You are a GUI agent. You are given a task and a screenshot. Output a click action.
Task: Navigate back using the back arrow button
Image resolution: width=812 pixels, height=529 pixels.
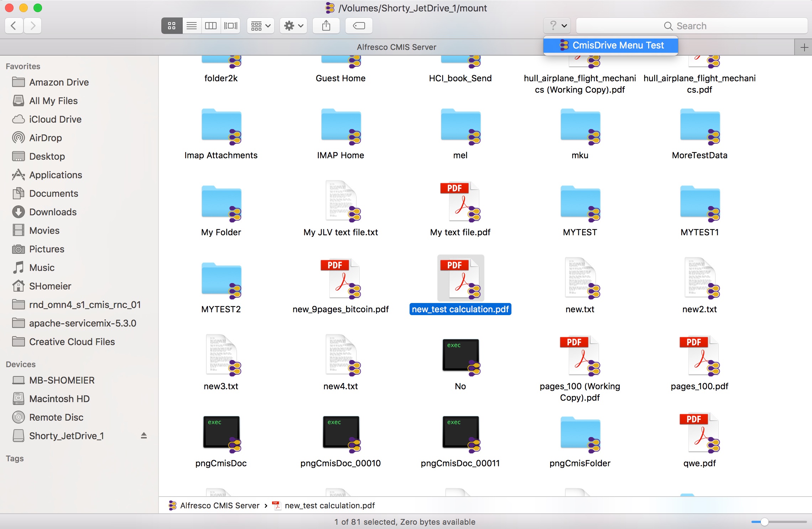point(14,26)
